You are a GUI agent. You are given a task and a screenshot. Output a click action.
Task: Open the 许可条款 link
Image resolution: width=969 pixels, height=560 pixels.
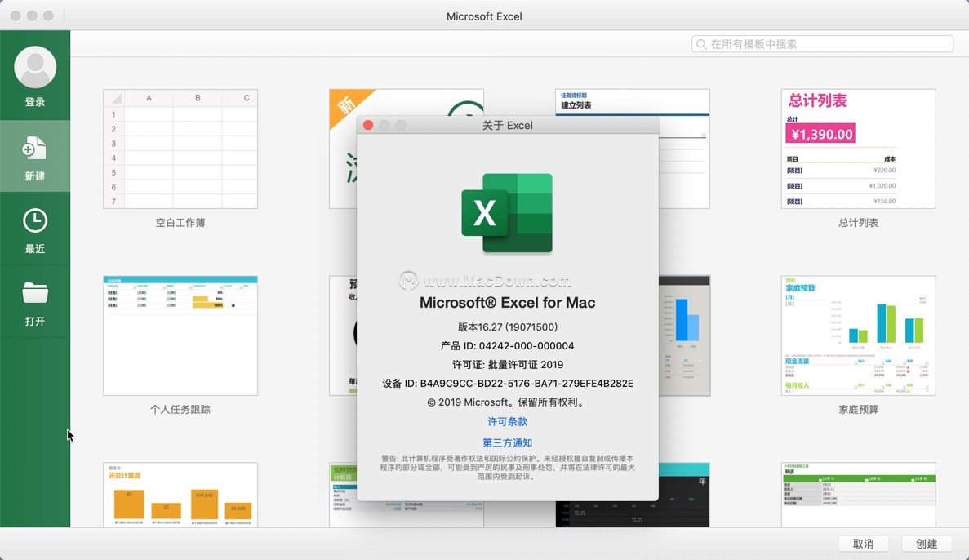(x=508, y=421)
